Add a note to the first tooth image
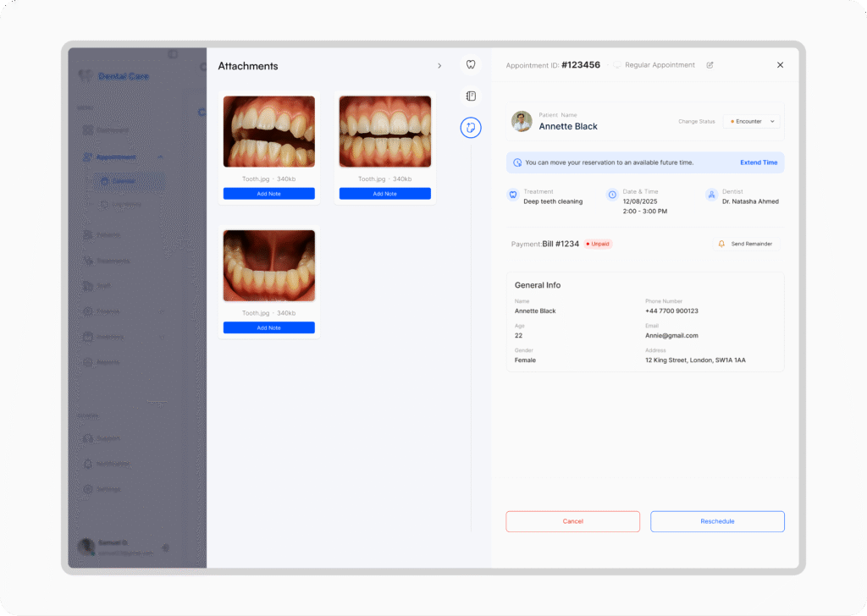The image size is (867, 616). (268, 194)
